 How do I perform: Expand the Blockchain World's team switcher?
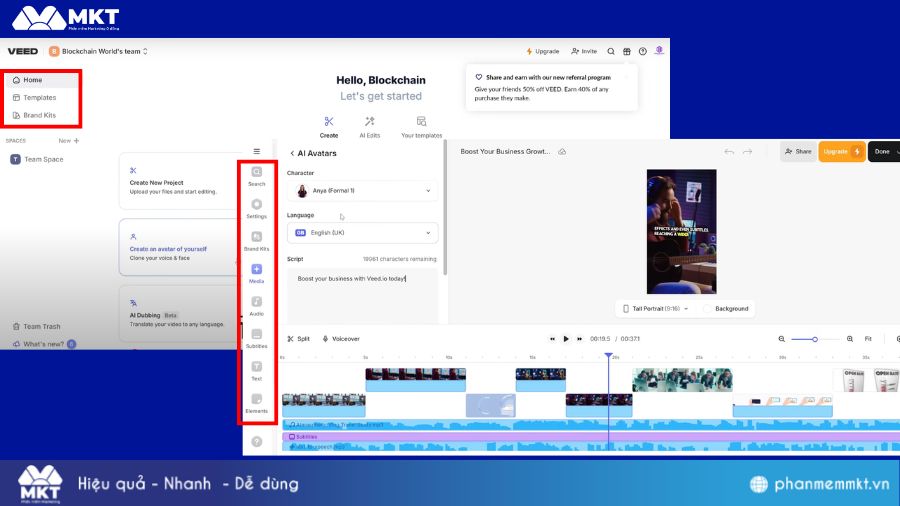(x=98, y=51)
